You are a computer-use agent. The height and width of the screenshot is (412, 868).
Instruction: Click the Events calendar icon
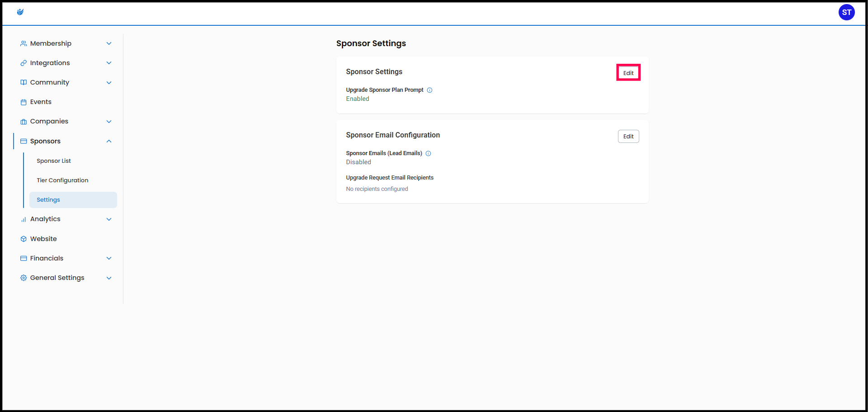pyautogui.click(x=24, y=102)
